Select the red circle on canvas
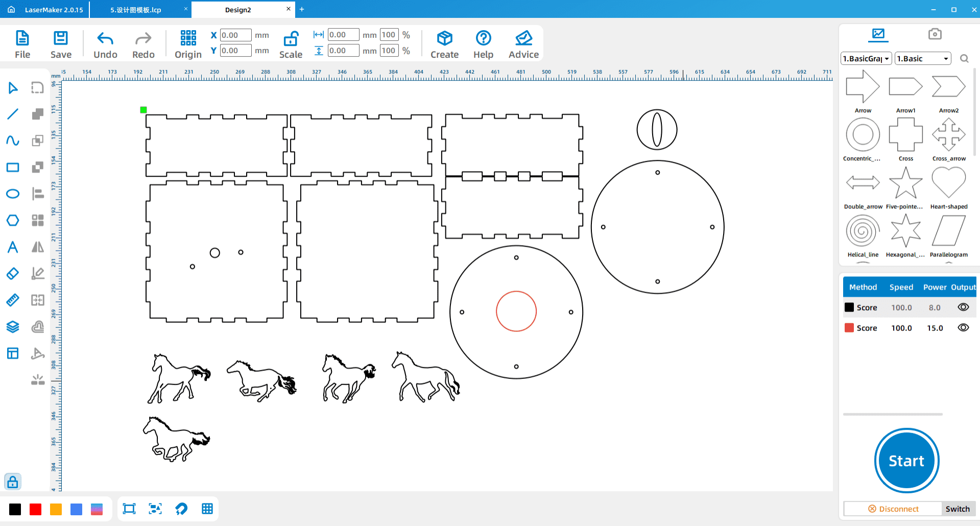This screenshot has height=526, width=980. (x=516, y=312)
